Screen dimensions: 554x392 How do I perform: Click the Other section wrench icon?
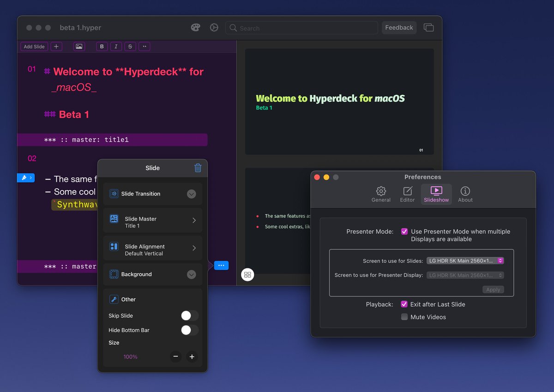114,299
